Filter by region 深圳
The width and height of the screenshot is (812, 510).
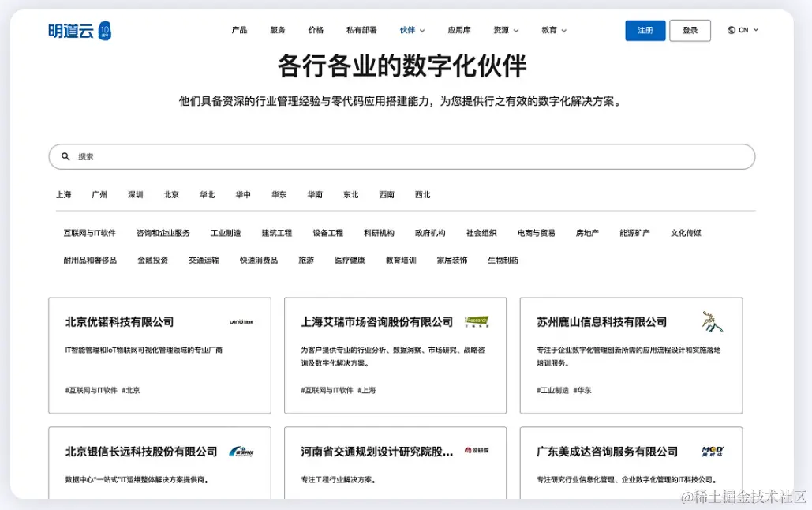(x=135, y=194)
